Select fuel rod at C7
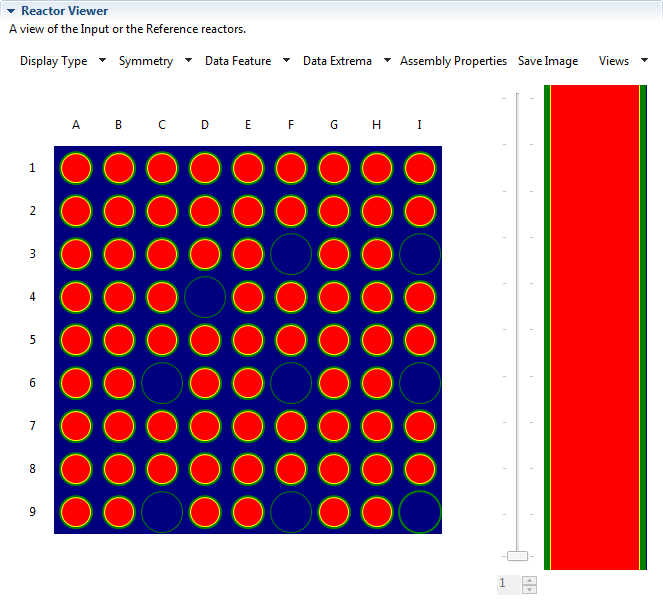This screenshot has height=605, width=663. pyautogui.click(x=162, y=426)
